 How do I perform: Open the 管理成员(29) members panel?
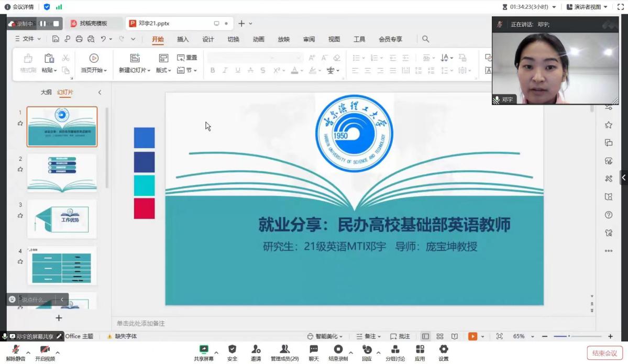pos(284,350)
